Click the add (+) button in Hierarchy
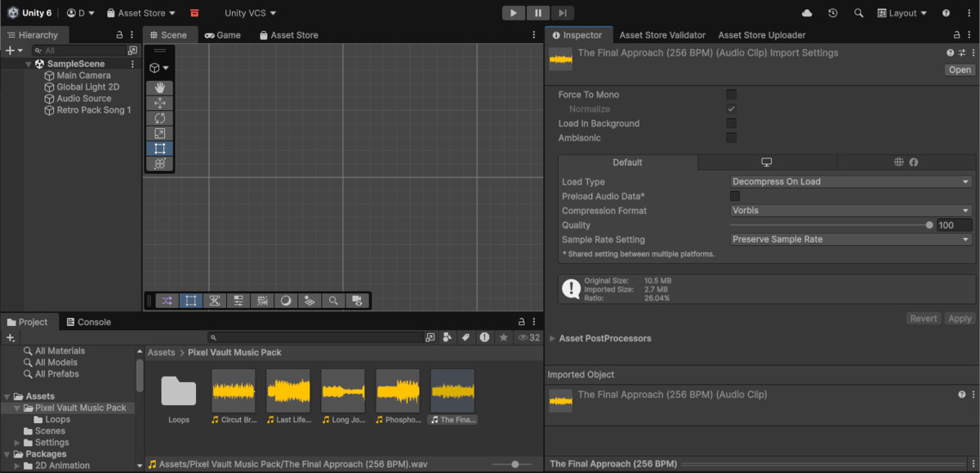The width and height of the screenshot is (980, 473). [x=13, y=51]
